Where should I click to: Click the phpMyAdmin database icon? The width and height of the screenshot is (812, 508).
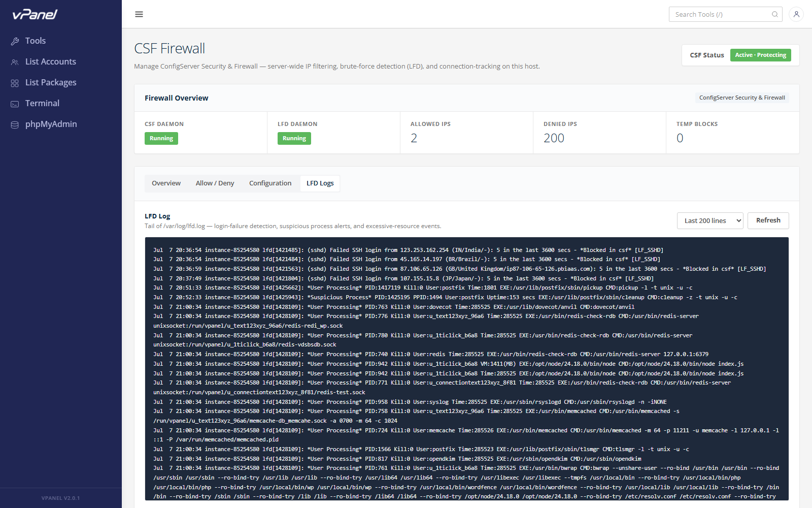[x=15, y=124]
